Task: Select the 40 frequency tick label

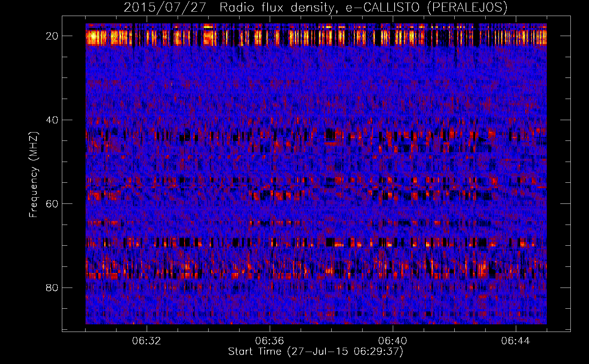Action: (52, 120)
